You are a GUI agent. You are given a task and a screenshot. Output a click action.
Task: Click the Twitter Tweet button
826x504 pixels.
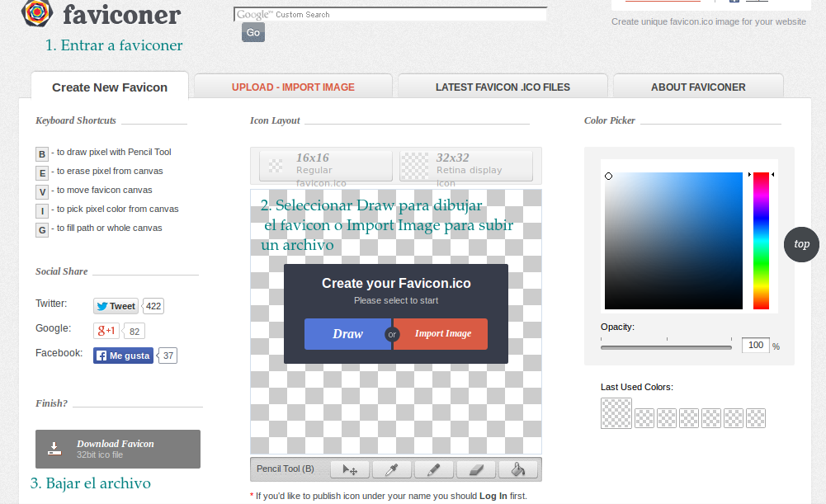pos(116,306)
